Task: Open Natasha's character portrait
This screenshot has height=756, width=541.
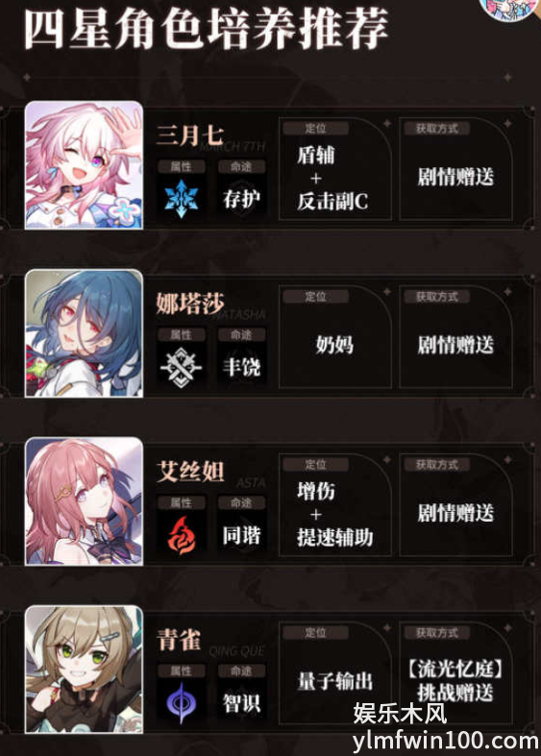Action: coord(84,333)
